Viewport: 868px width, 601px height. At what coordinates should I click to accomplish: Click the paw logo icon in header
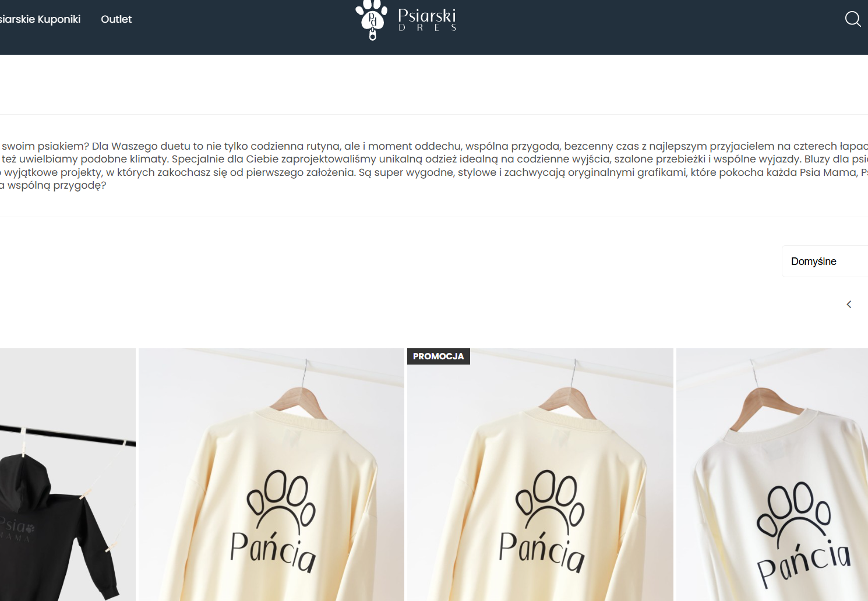[x=372, y=20]
